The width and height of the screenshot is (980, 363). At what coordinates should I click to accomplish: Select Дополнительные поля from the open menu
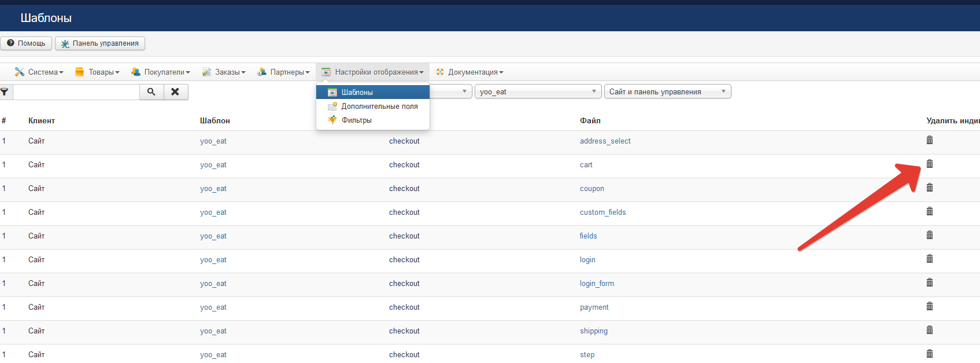tap(379, 107)
